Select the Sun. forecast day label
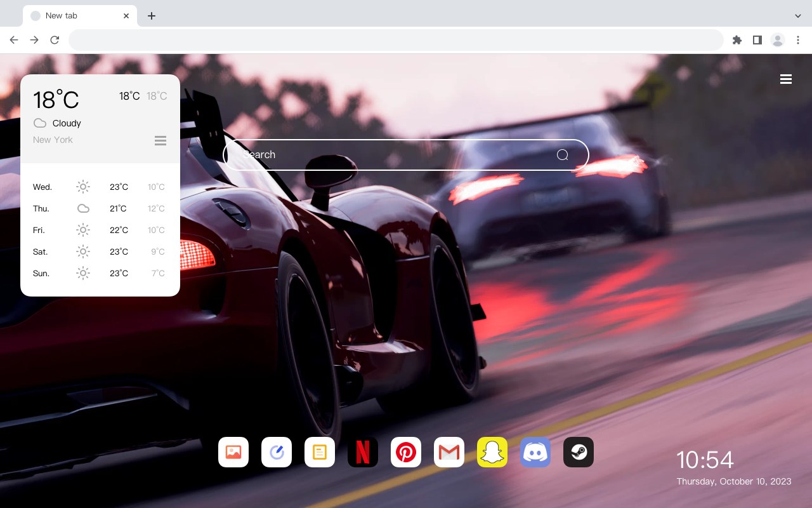 pos(41,273)
